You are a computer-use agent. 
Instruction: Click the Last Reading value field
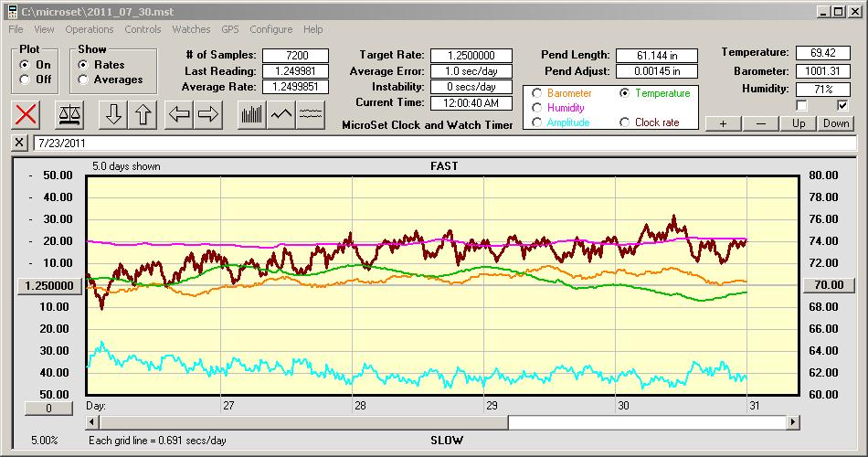[296, 71]
